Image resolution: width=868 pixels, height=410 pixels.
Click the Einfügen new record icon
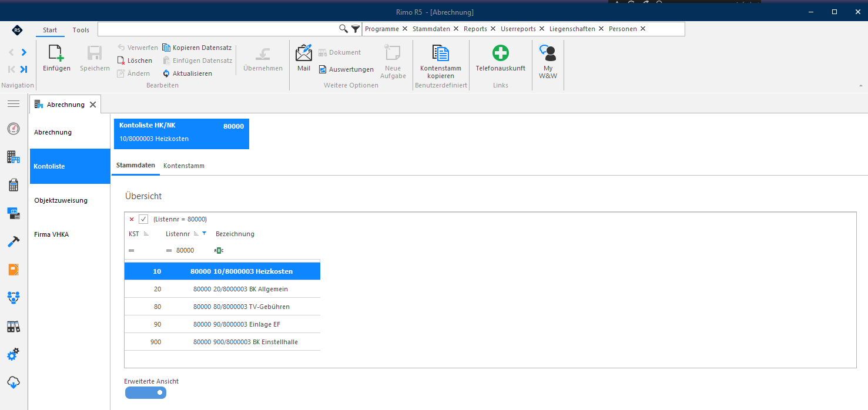coord(56,53)
